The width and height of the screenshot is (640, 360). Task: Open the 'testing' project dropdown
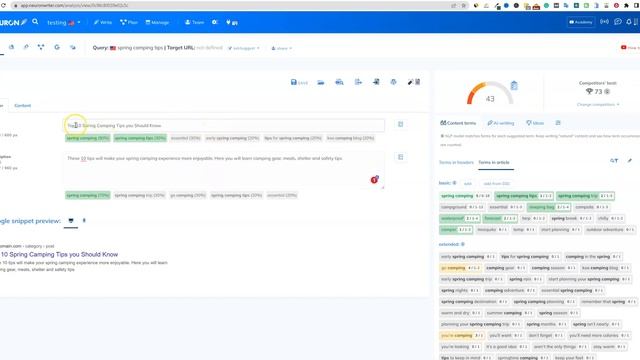tap(64, 22)
